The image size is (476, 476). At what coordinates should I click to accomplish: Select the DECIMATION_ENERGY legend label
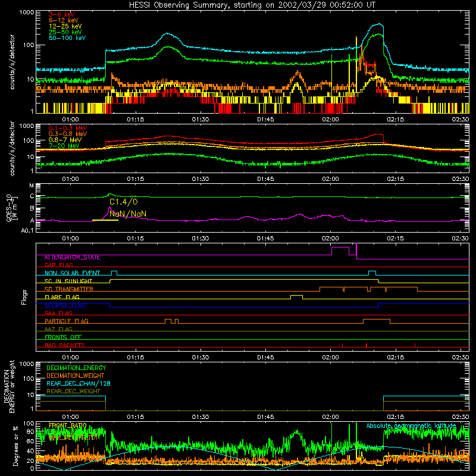click(x=76, y=368)
